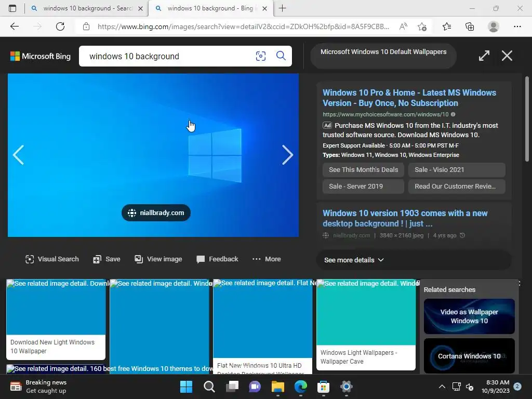
Task: Open mychoicesoftware.com ad URL
Action: click(x=385, y=115)
